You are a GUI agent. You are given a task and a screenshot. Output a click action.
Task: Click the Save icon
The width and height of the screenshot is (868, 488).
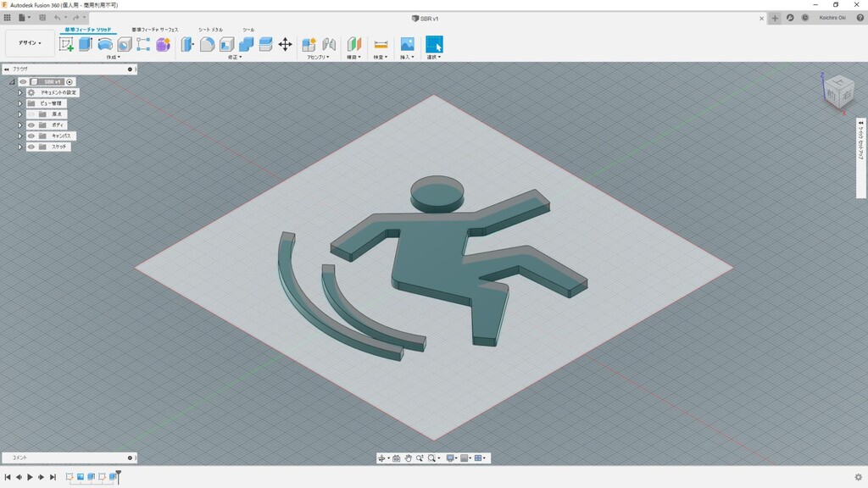point(42,18)
